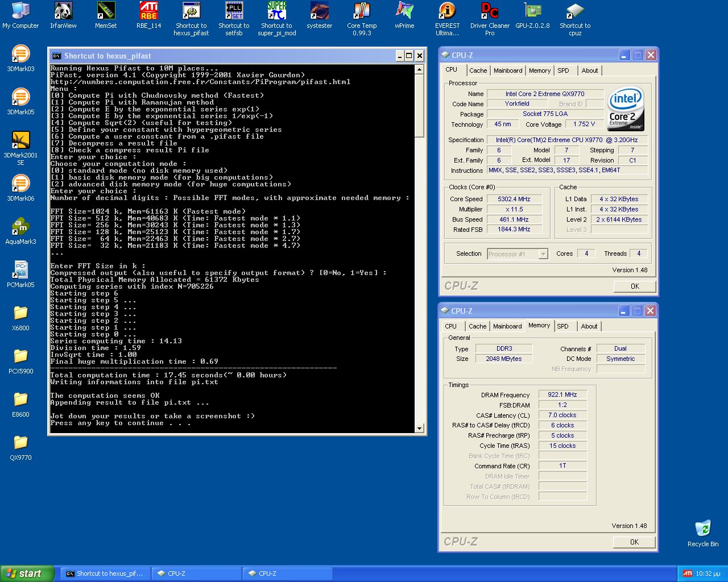Click the Memory Size 2048 MBytes value
Viewport: 728px width, 582px height.
pyautogui.click(x=503, y=359)
